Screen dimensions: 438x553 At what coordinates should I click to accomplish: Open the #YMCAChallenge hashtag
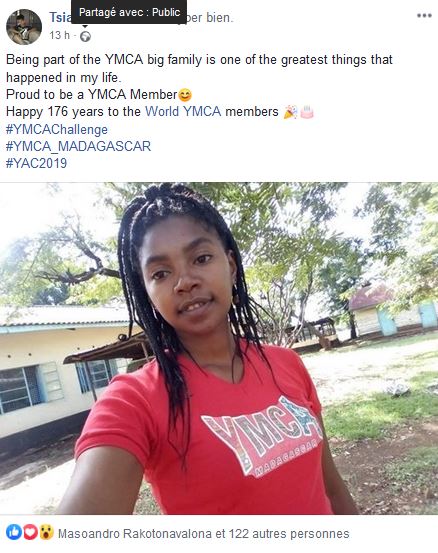click(x=57, y=129)
